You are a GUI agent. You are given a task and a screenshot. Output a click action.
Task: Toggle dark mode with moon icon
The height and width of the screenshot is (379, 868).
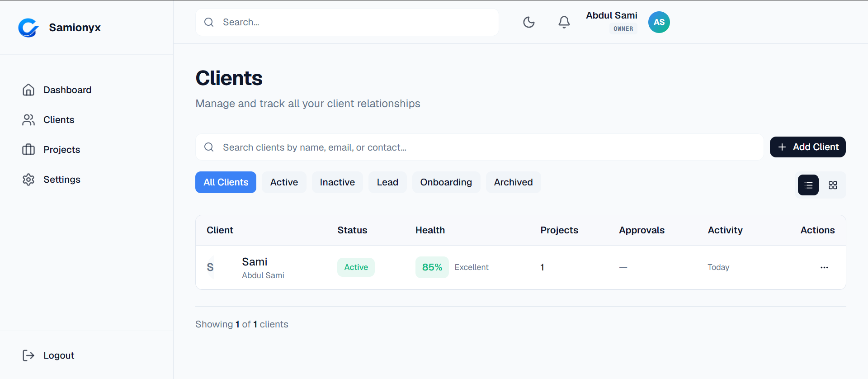coord(528,22)
